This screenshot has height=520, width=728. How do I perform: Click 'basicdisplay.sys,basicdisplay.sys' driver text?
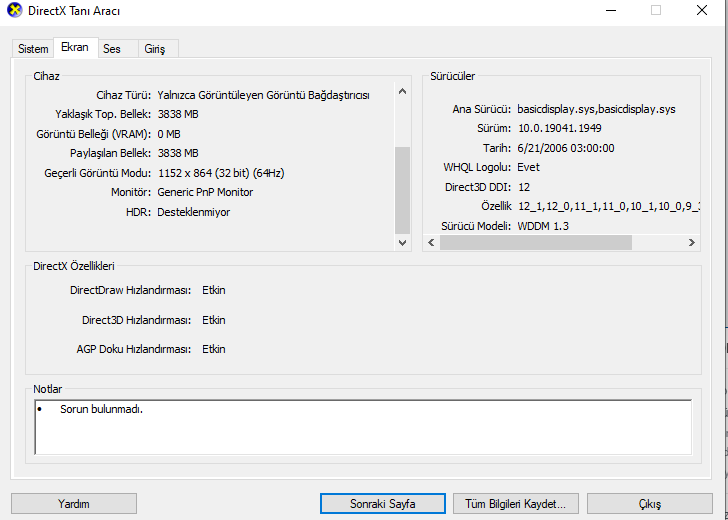pos(596,109)
